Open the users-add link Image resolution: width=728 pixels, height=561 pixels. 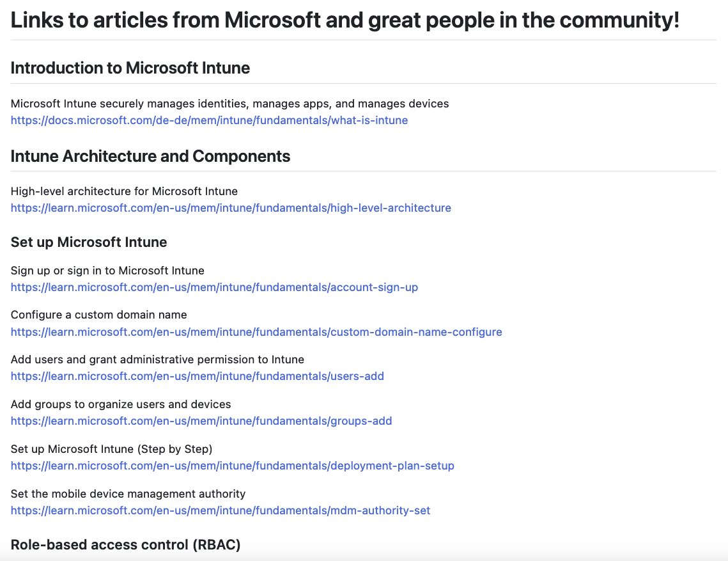tap(197, 376)
